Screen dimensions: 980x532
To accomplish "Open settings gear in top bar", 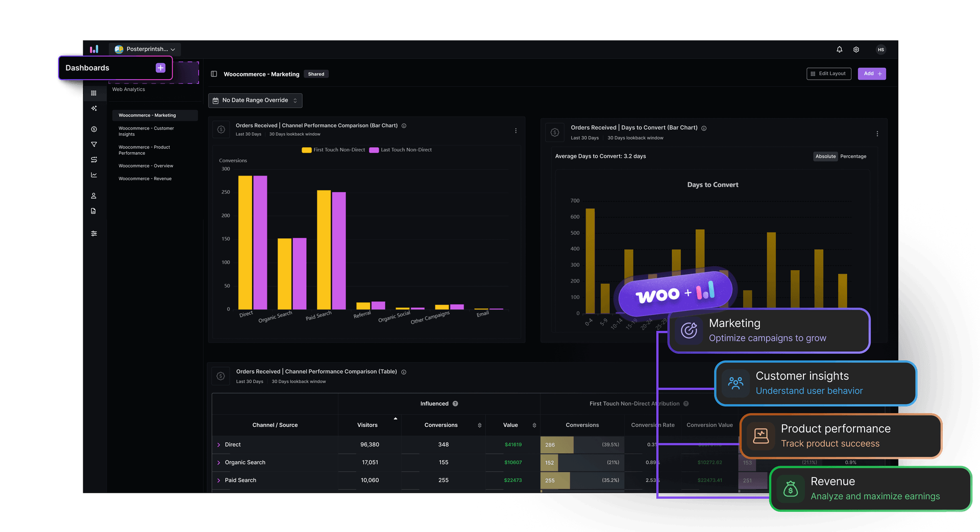I will (x=856, y=50).
